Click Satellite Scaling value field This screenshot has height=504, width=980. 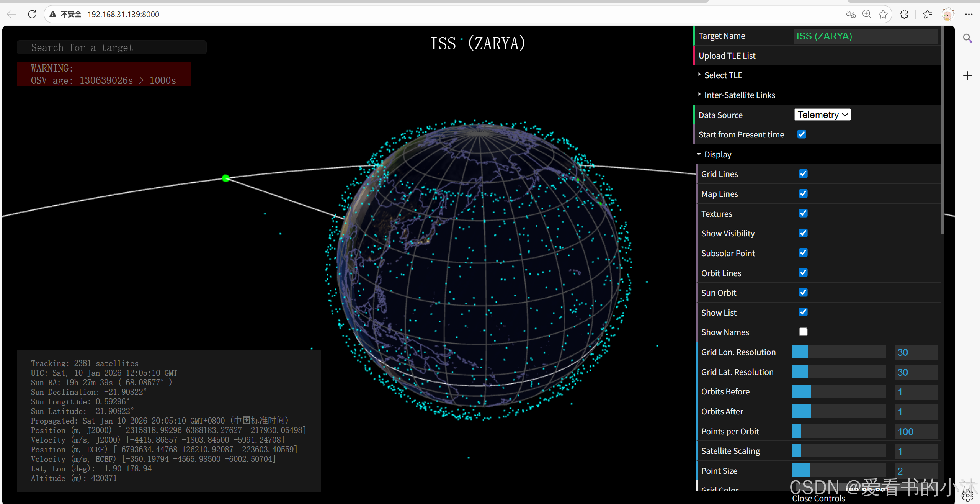(916, 451)
